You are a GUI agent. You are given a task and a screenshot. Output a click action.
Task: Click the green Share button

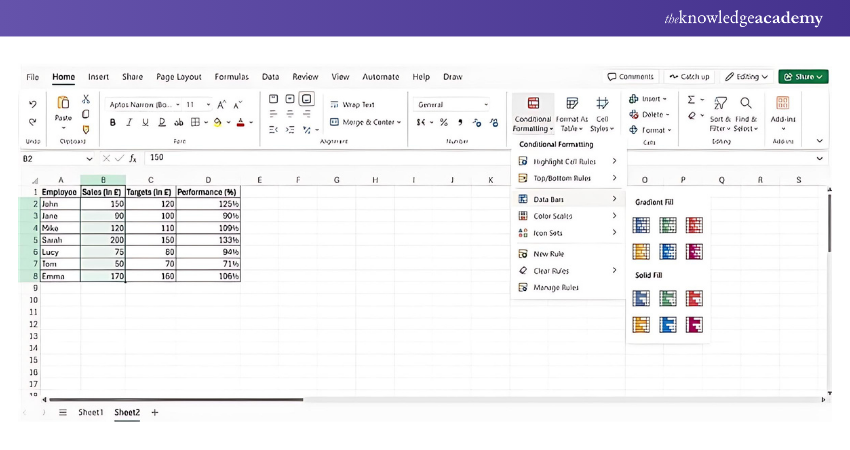tap(803, 77)
